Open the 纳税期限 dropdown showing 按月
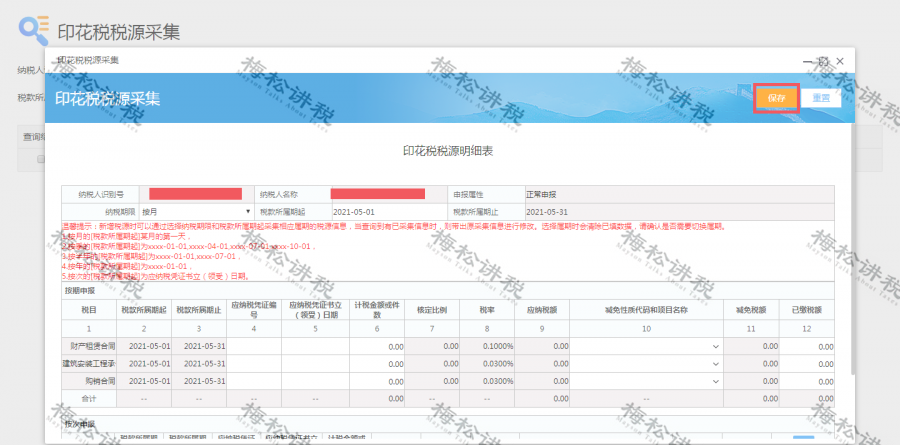The image size is (900, 445). pyautogui.click(x=196, y=212)
